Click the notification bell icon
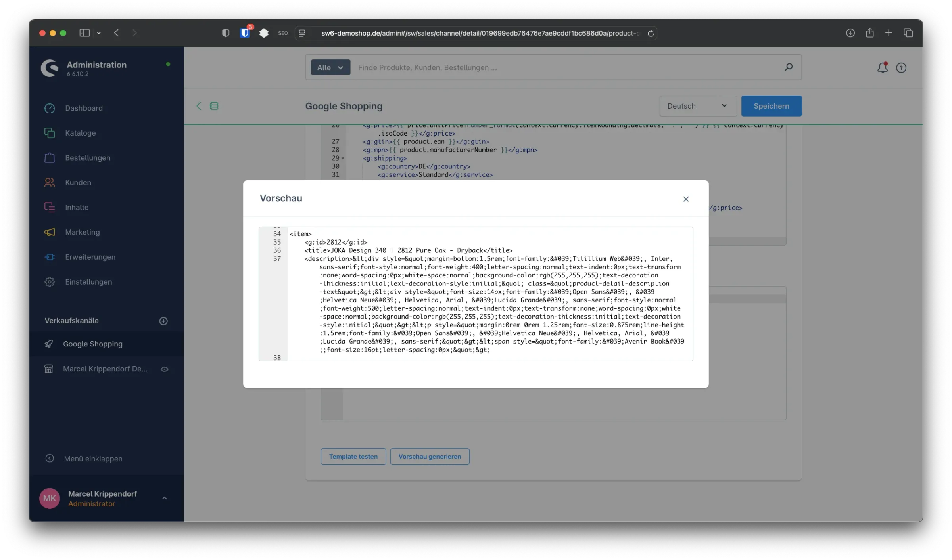 tap(882, 68)
